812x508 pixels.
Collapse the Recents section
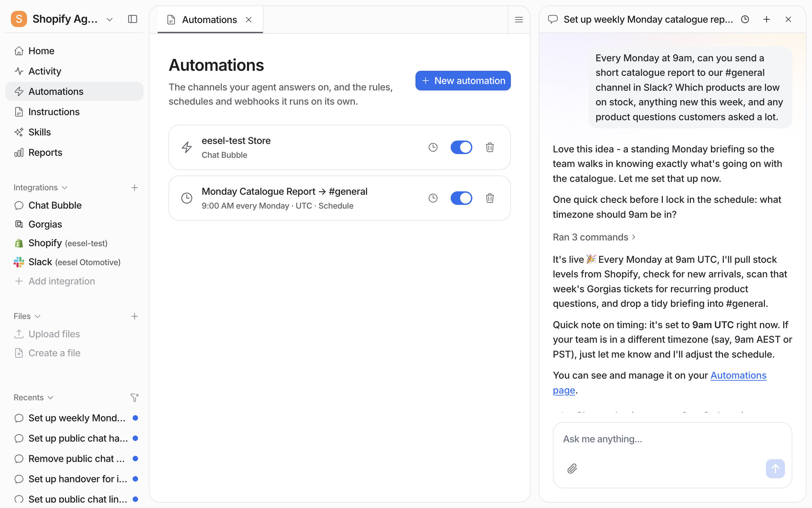pyautogui.click(x=33, y=397)
